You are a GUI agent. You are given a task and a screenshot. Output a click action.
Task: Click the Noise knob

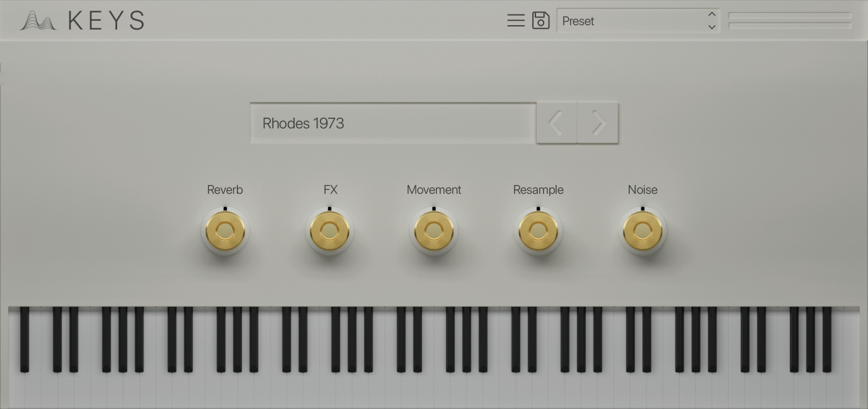(642, 232)
